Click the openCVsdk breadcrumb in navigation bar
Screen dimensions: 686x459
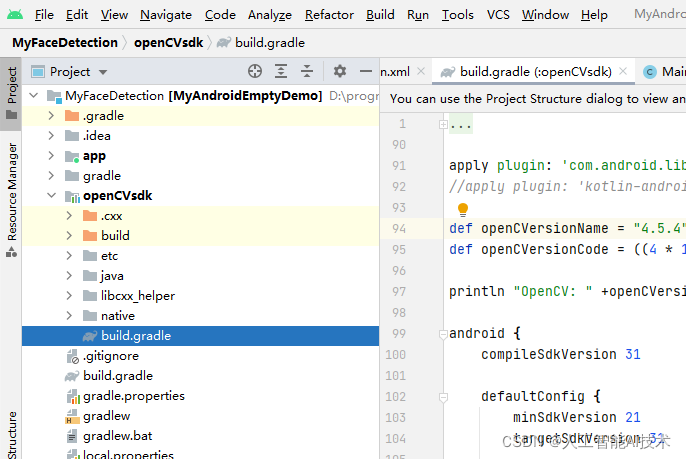(167, 43)
